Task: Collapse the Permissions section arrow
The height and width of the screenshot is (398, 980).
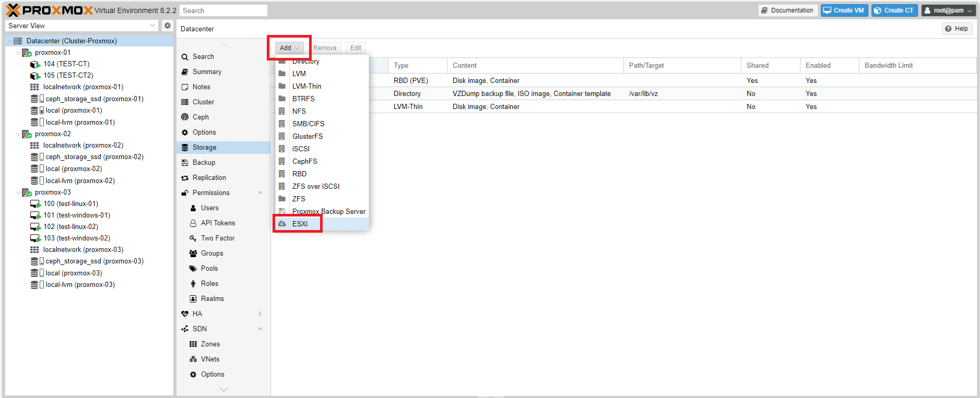Action: [x=260, y=193]
